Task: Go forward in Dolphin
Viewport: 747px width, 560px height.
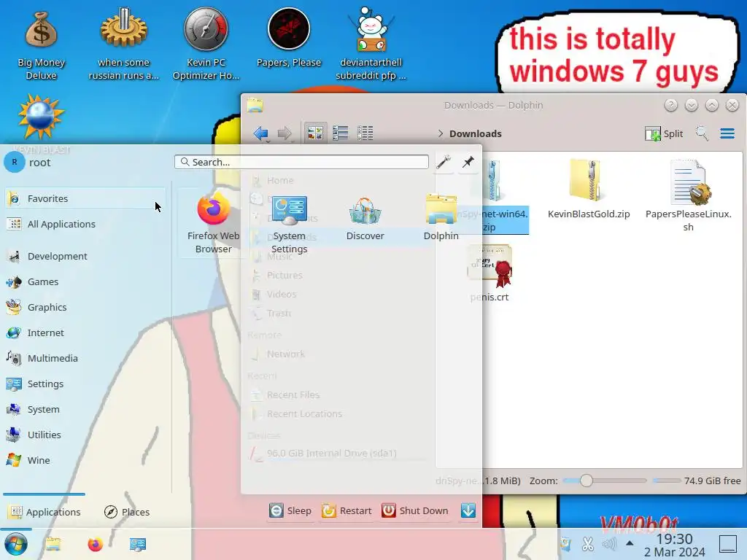Action: (x=285, y=133)
